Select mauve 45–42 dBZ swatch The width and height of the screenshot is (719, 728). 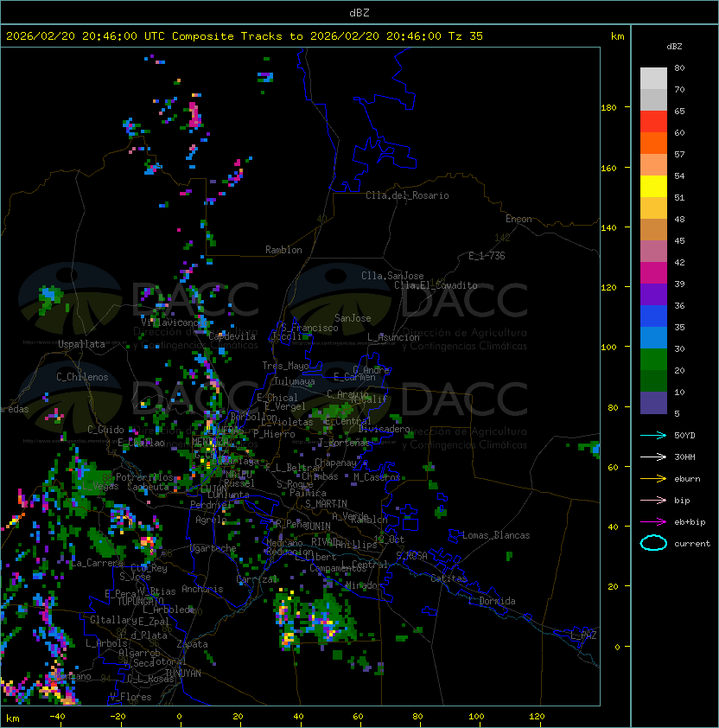click(653, 252)
